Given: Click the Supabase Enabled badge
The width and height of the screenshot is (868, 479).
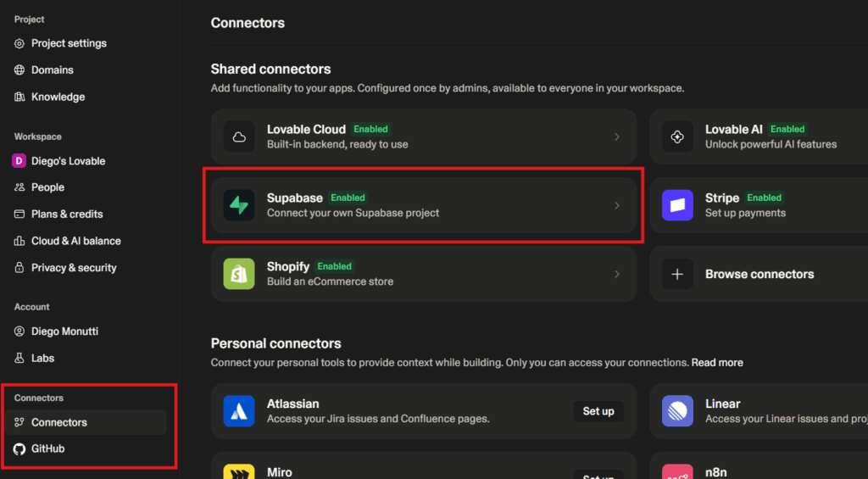Looking at the screenshot, I should tap(348, 198).
